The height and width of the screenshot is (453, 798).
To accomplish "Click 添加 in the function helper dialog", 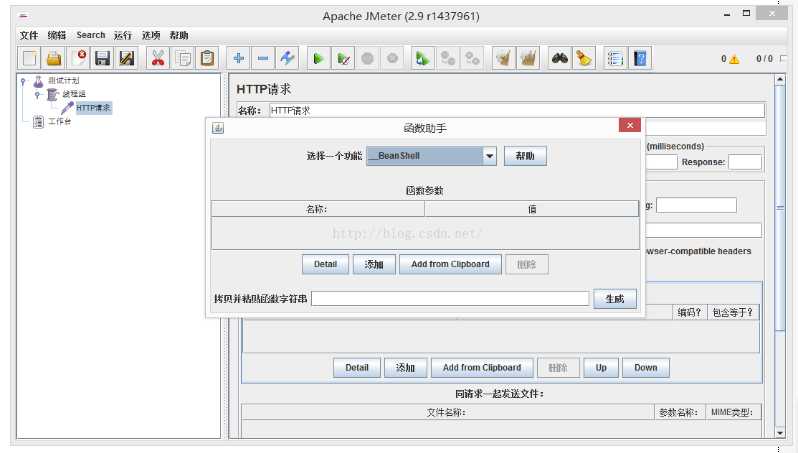I will point(374,264).
